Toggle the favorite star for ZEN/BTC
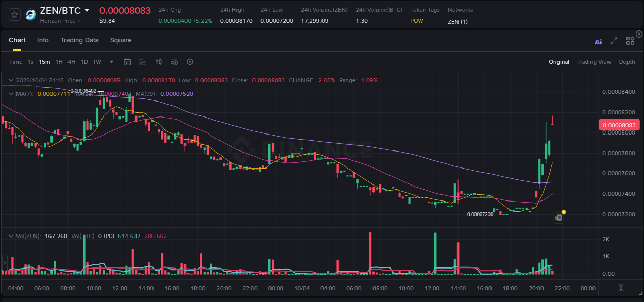644x302 pixels. 14,14
